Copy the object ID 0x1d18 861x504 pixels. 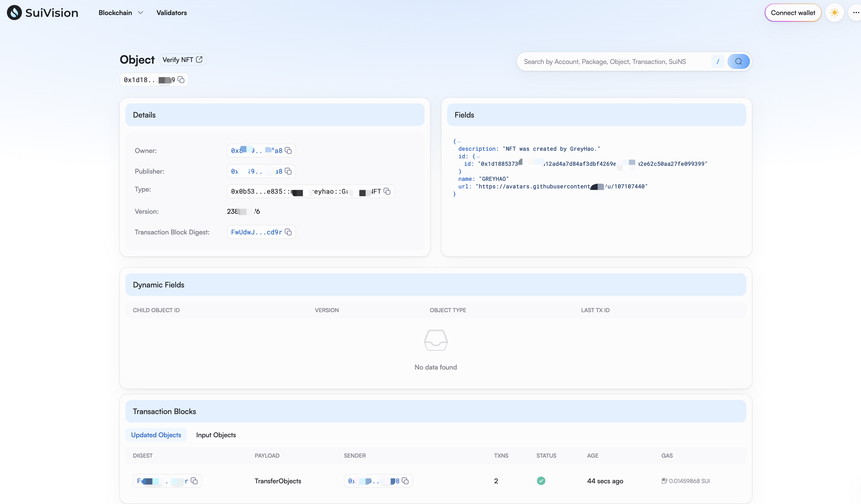pyautogui.click(x=181, y=80)
